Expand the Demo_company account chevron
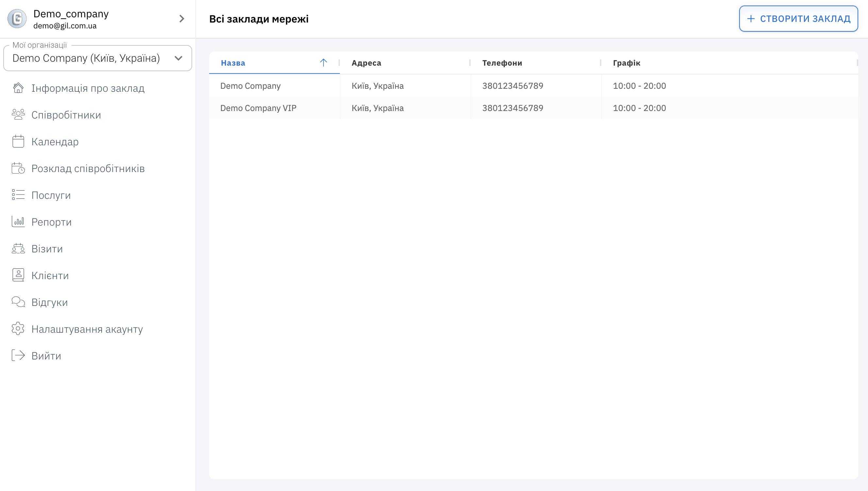The image size is (868, 491). 182,19
